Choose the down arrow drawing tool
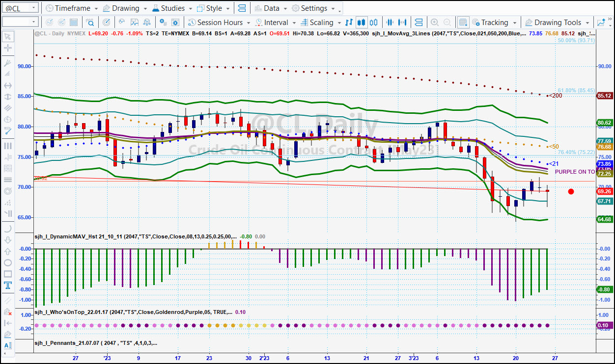The height and width of the screenshot is (364, 615). pyautogui.click(x=8, y=240)
